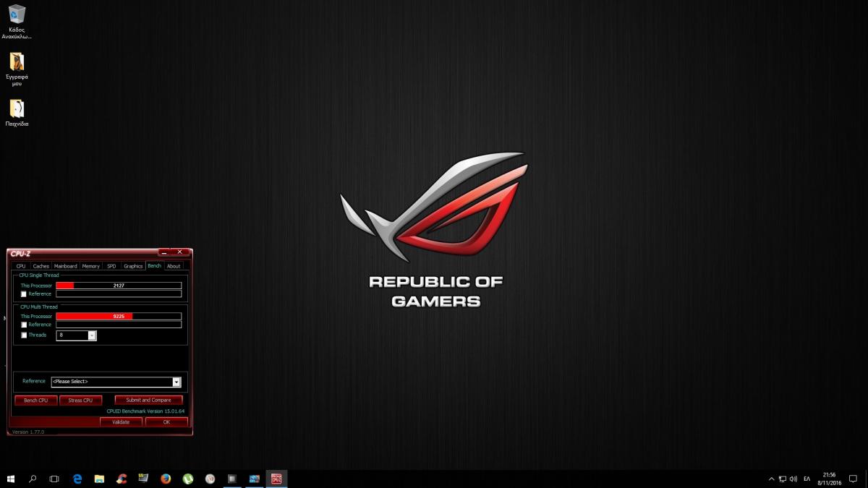Close the CPU-Z window
868x488 pixels.
(180, 252)
